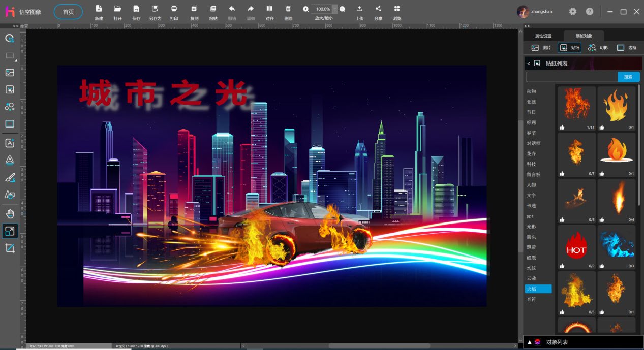Click the 删除 (Delete) trash icon
Viewport: 644px width, 350px height.
[288, 9]
